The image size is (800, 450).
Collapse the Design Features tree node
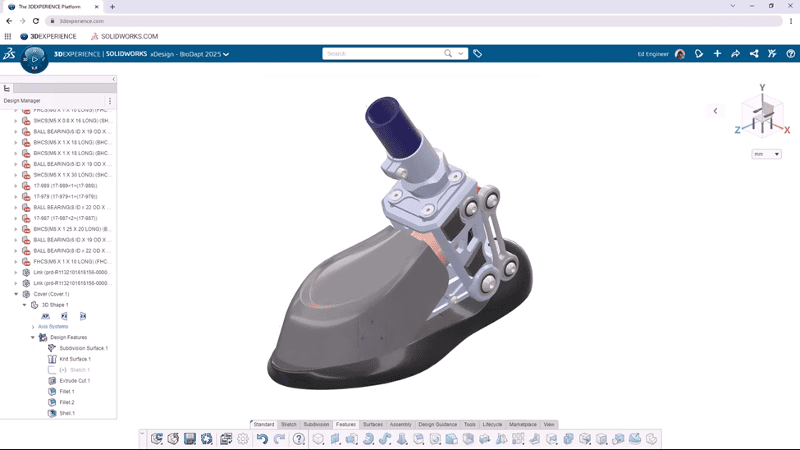click(32, 337)
